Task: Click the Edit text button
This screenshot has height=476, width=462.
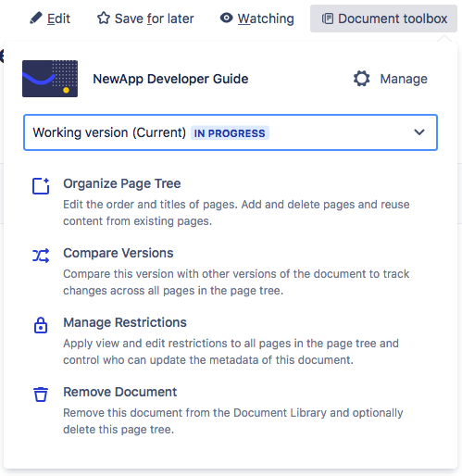Action: click(58, 19)
